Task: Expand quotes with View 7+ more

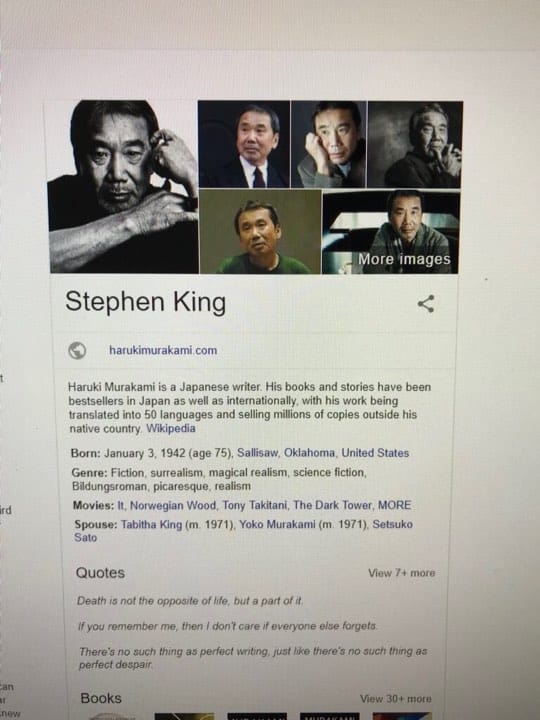Action: coord(401,573)
